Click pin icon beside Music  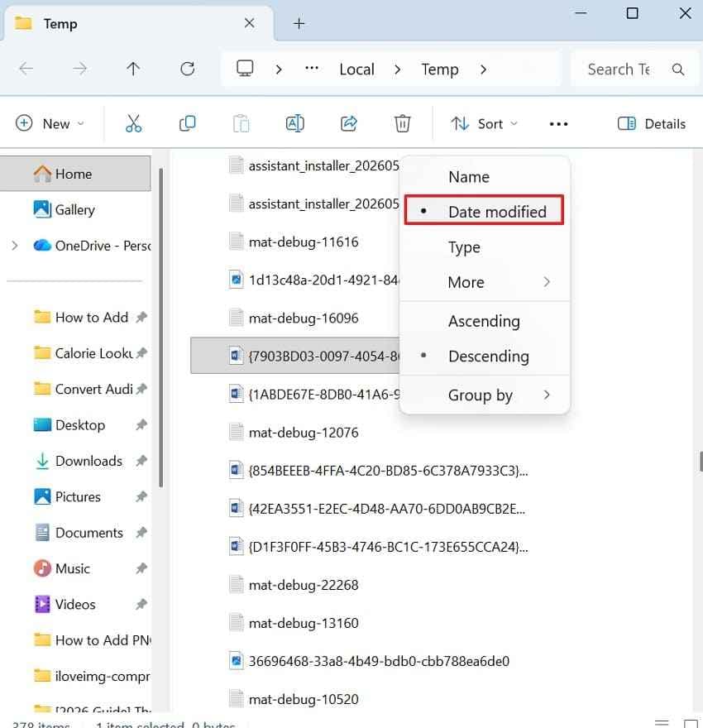click(141, 568)
